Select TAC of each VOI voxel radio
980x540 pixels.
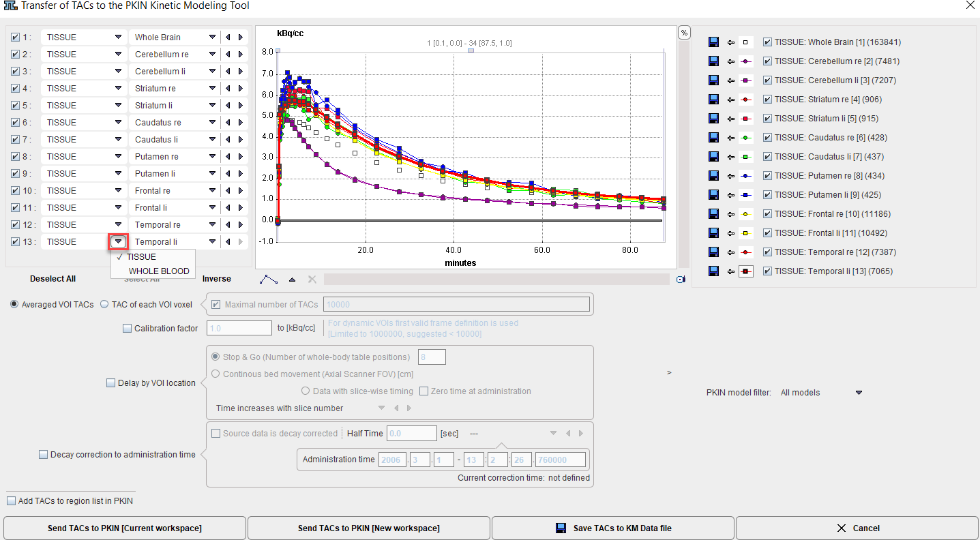105,305
